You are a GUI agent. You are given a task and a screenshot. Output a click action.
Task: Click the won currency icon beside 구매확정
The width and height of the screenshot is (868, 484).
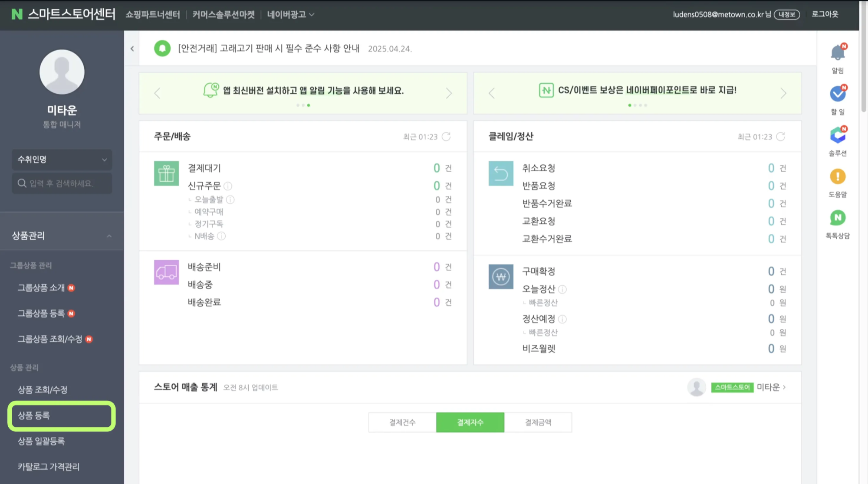point(501,276)
